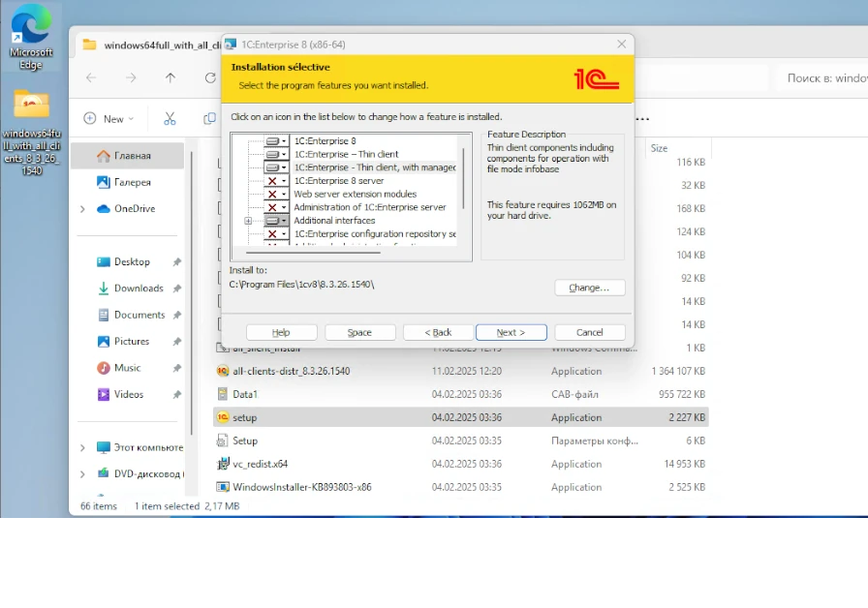Open the three-dot more options in Explorer
Image resolution: width=868 pixels, height=608 pixels.
[x=642, y=118]
